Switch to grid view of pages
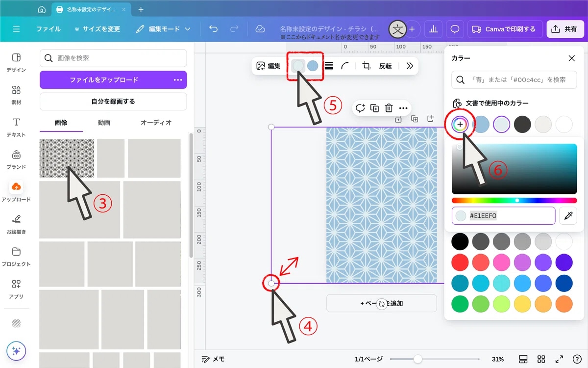Screen dimensions: 588x368 [x=541, y=359]
